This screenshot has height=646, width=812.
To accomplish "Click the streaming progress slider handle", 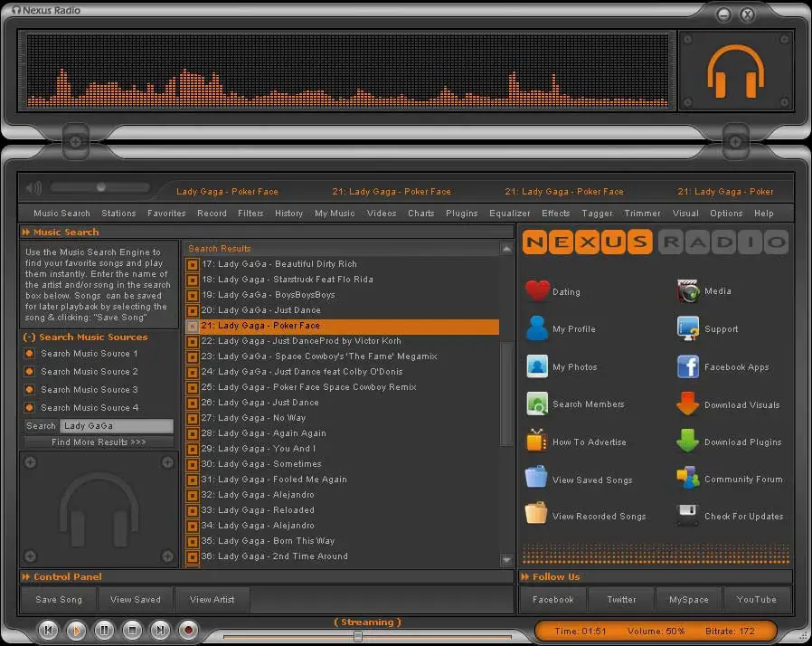I will (358, 636).
